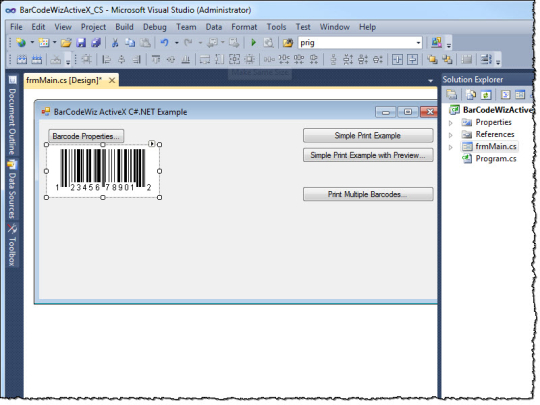
Task: Open the Project menu
Action: (x=93, y=27)
